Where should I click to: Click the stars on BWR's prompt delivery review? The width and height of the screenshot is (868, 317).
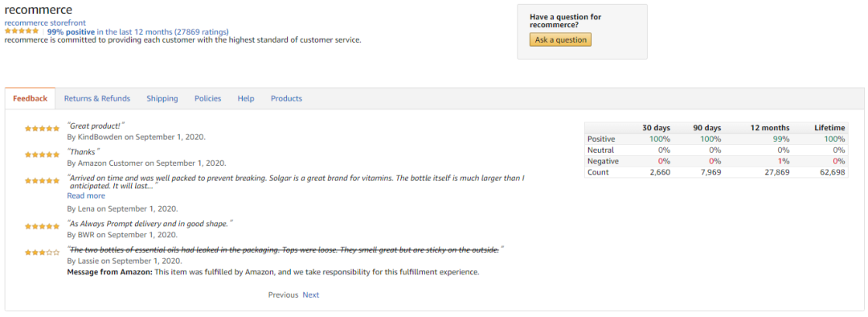[42, 226]
